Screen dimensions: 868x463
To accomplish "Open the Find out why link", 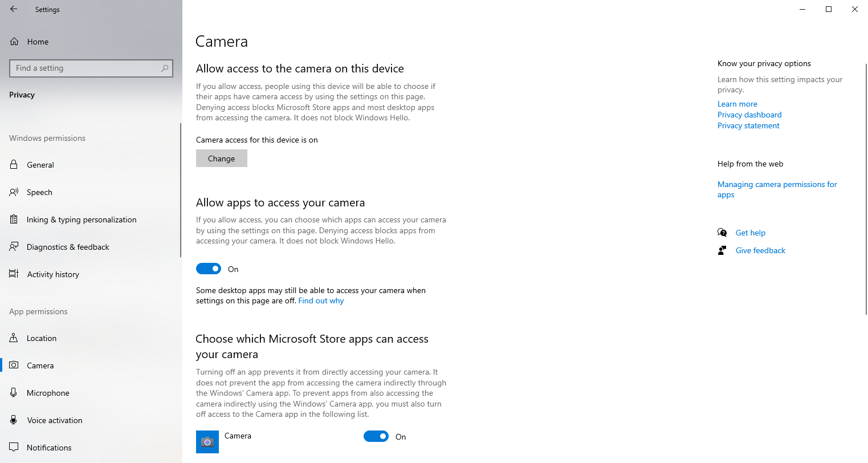I will coord(321,301).
